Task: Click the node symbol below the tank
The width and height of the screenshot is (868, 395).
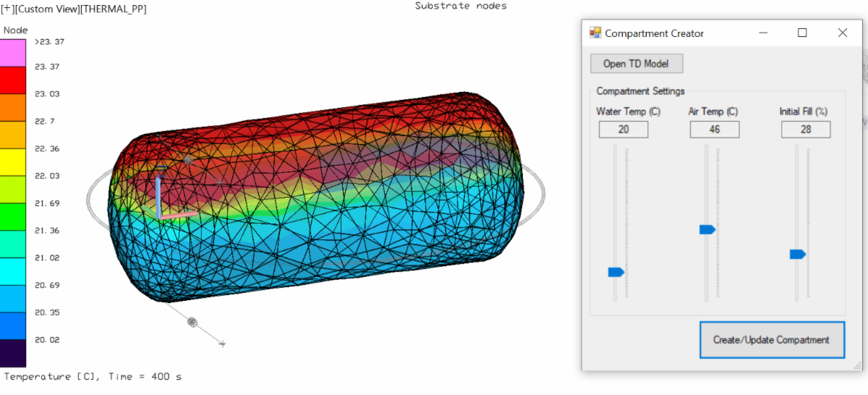Action: coord(192,321)
